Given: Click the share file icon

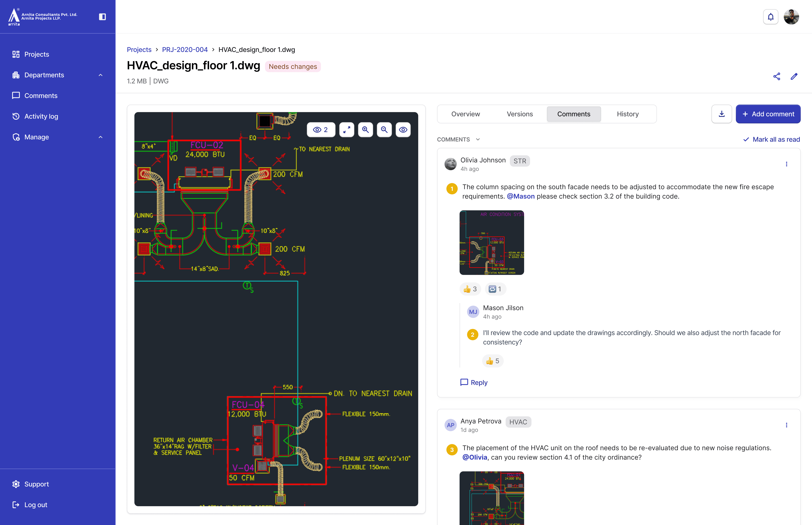Looking at the screenshot, I should [x=777, y=76].
